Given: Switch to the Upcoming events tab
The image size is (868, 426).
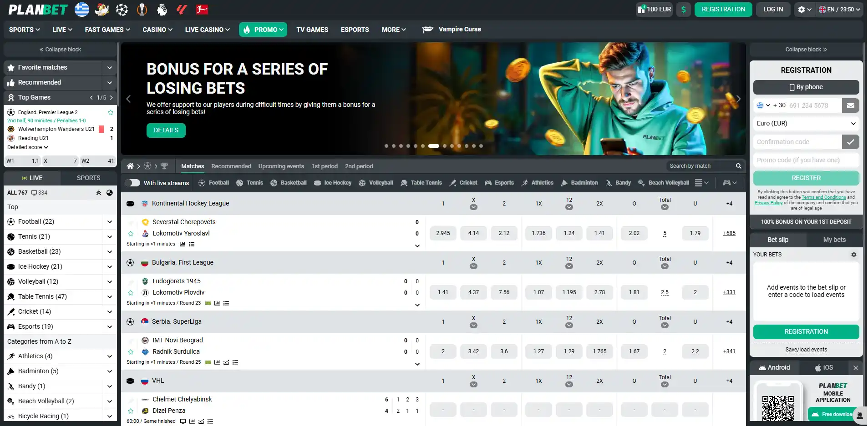Looking at the screenshot, I should point(281,166).
